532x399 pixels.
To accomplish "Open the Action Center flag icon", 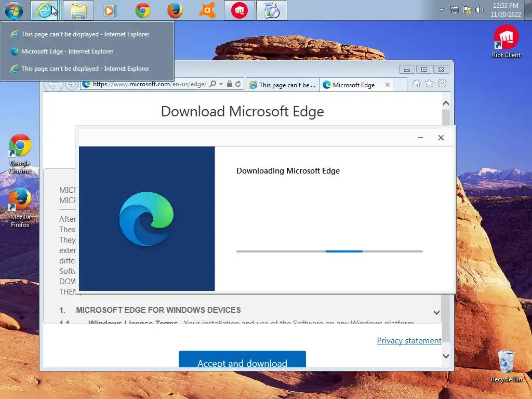I will 467,10.
